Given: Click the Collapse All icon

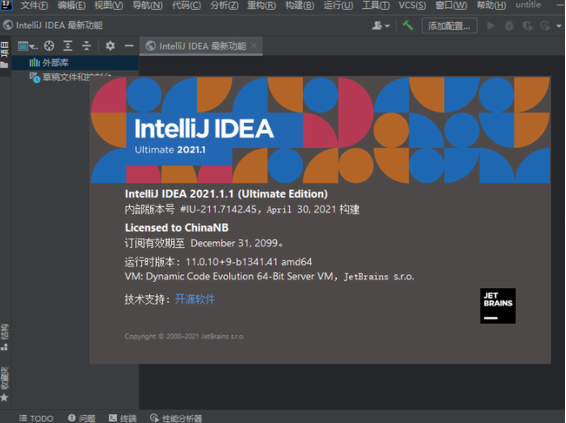Looking at the screenshot, I should pos(86,46).
